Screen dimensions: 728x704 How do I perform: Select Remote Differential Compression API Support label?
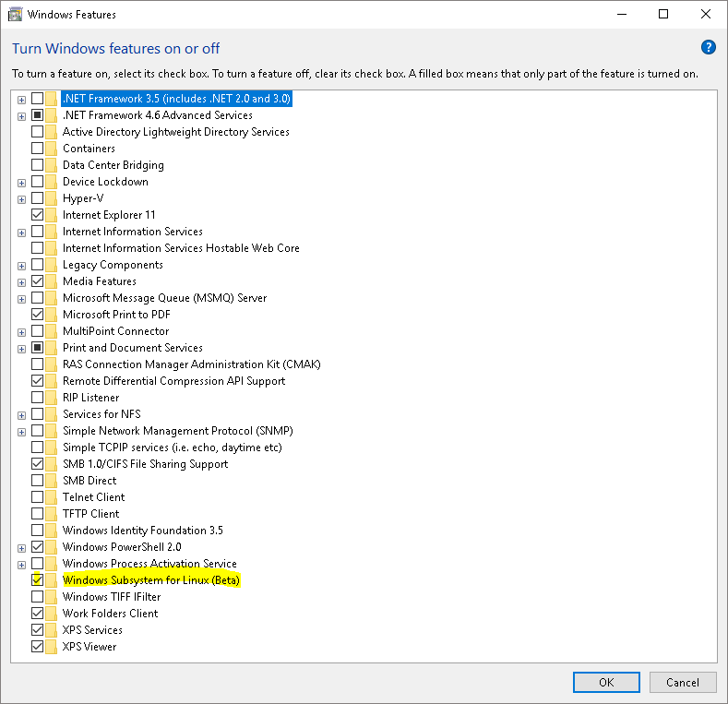pos(174,381)
